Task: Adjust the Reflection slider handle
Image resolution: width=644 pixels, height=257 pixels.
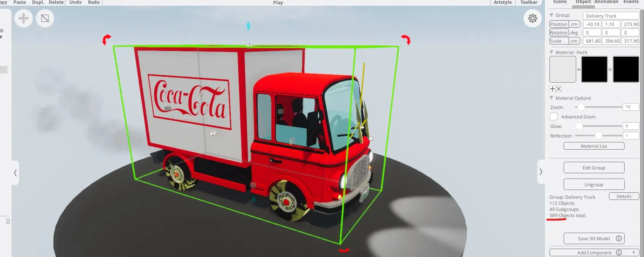Action: 599,136
